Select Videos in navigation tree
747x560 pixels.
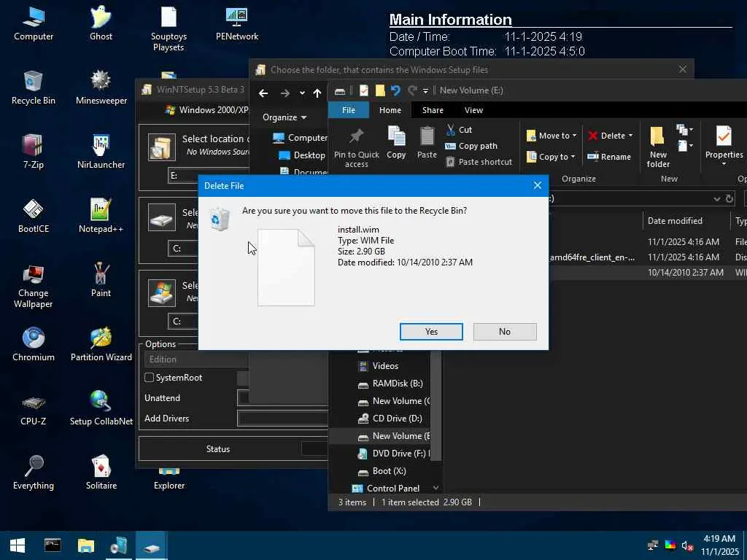[x=379, y=366]
